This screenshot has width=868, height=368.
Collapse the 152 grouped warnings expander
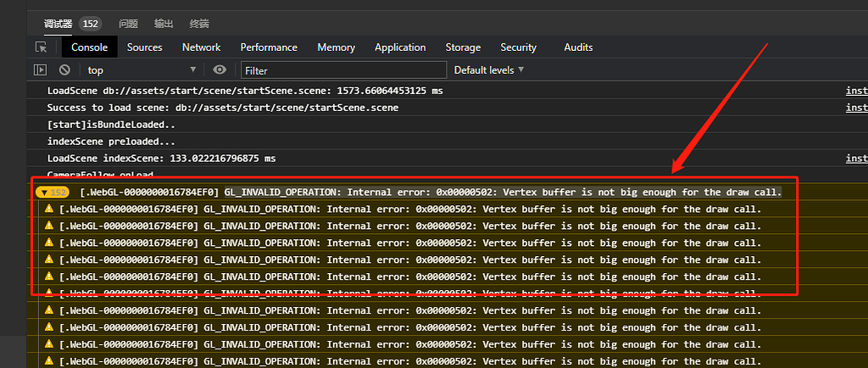53,192
